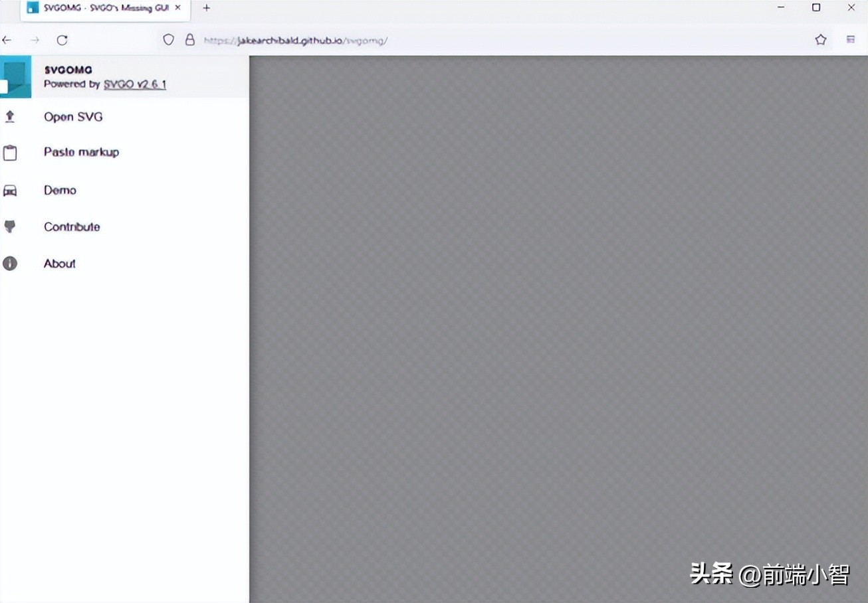Click the forward navigation arrow
Viewport: 868px width, 603px height.
click(35, 40)
